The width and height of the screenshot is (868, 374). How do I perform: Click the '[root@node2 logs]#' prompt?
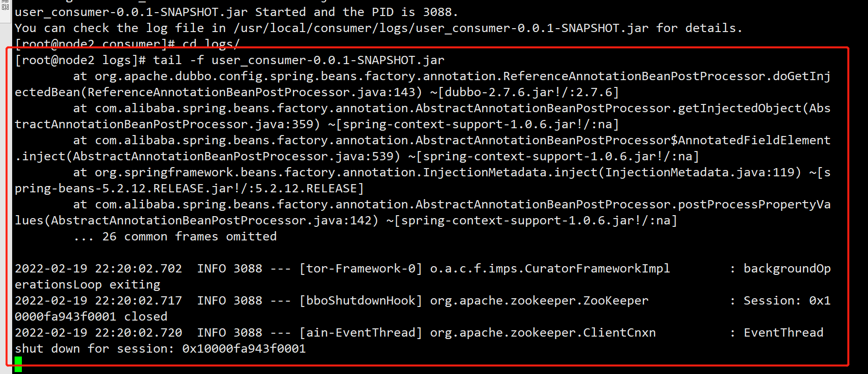[80, 60]
